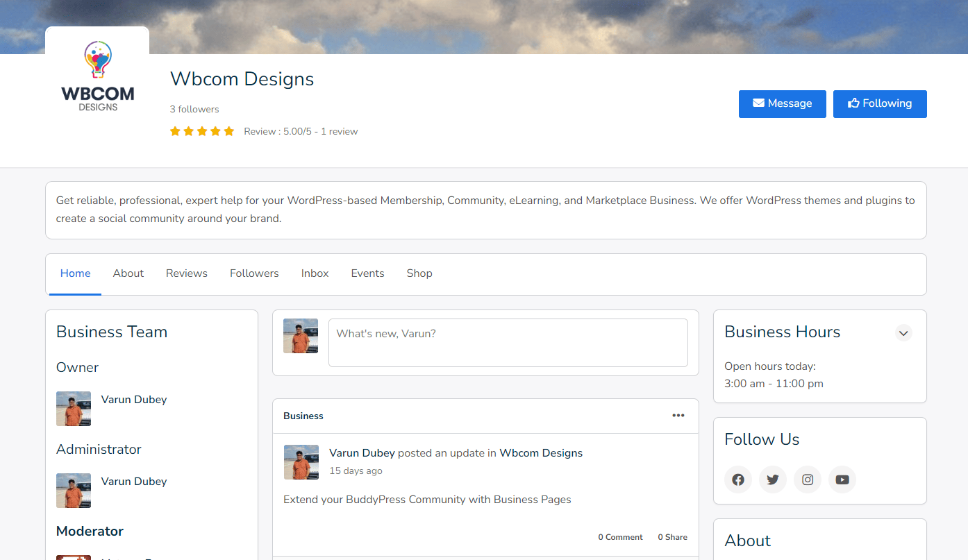Click Varun's avatar beside the post box
Screen dimensions: 968x560
point(301,336)
